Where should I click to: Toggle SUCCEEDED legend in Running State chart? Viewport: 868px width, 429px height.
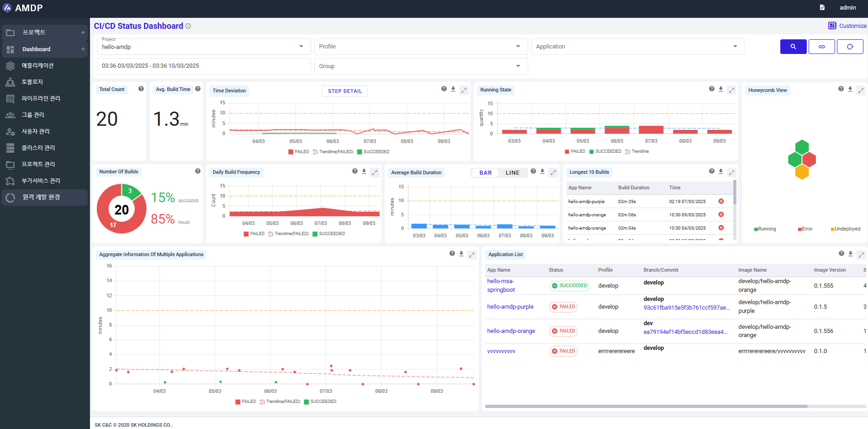coord(605,151)
